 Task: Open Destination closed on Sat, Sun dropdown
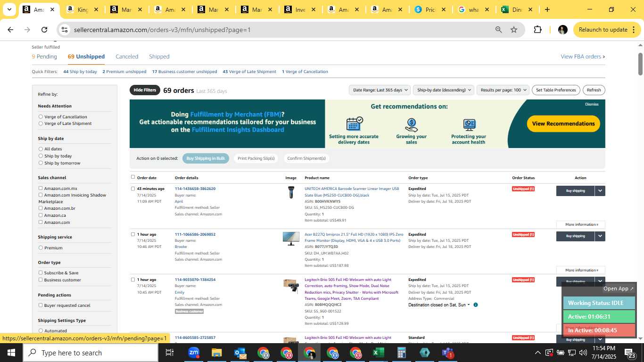click(439, 305)
